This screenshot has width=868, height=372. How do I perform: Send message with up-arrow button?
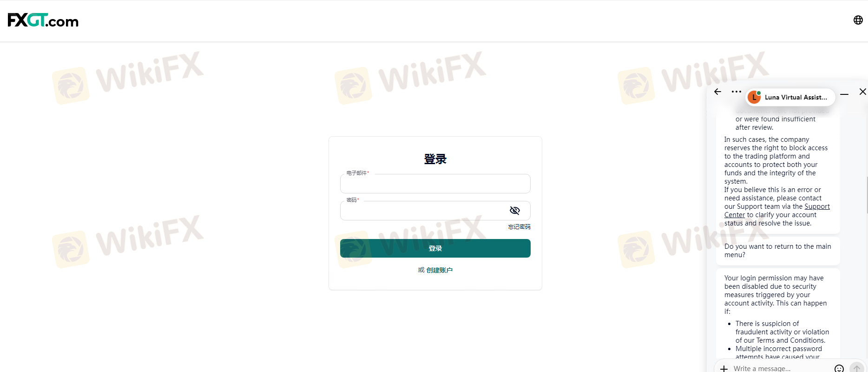(856, 368)
